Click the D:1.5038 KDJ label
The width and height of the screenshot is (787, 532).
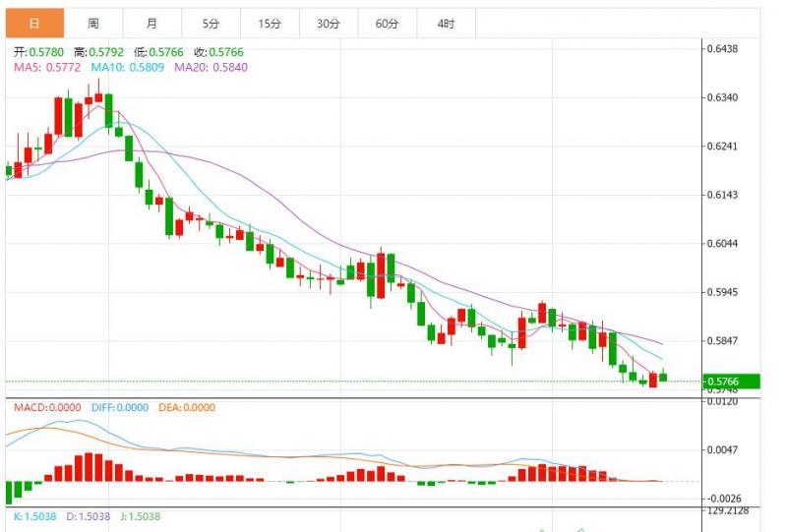(x=88, y=516)
